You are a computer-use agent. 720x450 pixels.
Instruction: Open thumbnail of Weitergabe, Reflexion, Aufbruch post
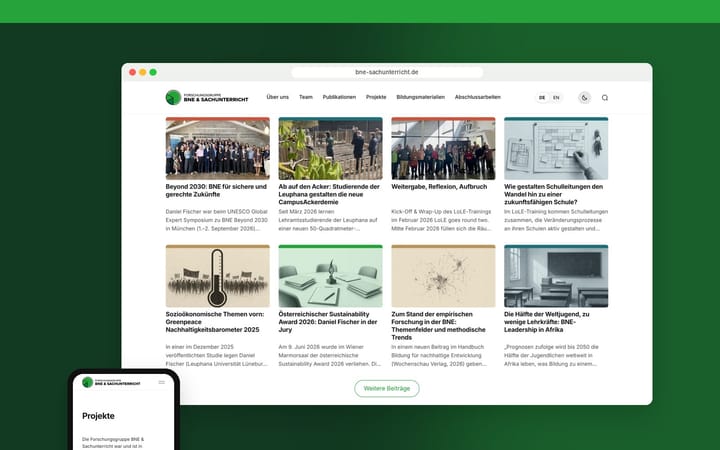click(443, 148)
